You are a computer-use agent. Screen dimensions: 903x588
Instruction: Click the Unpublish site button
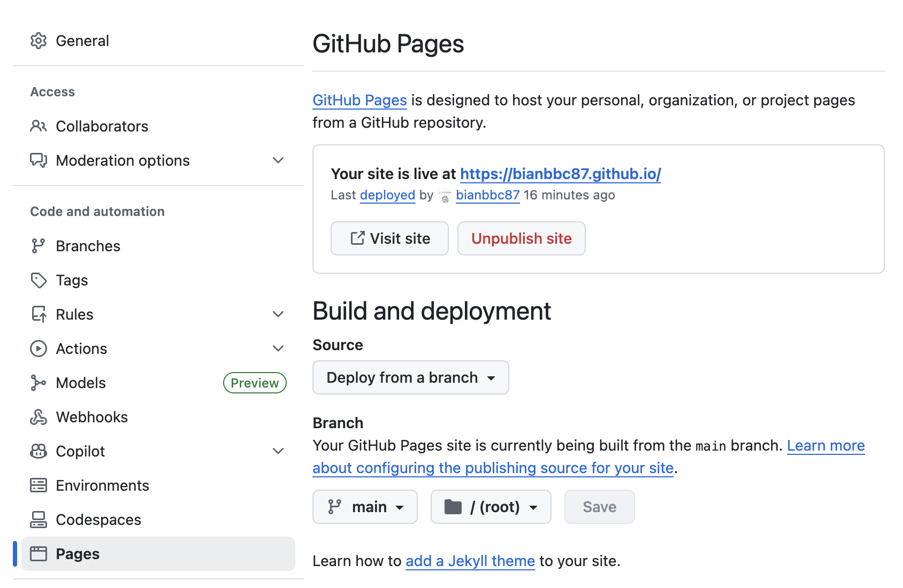pyautogui.click(x=521, y=238)
